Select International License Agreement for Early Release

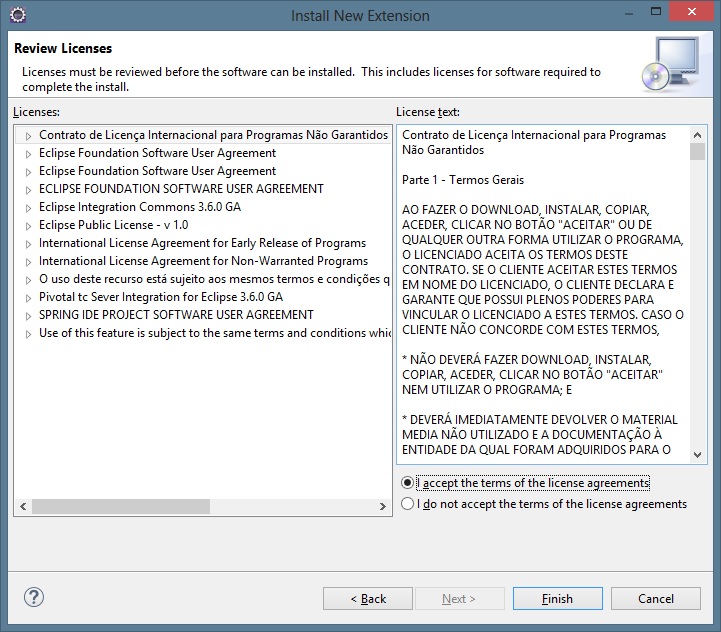tap(202, 243)
